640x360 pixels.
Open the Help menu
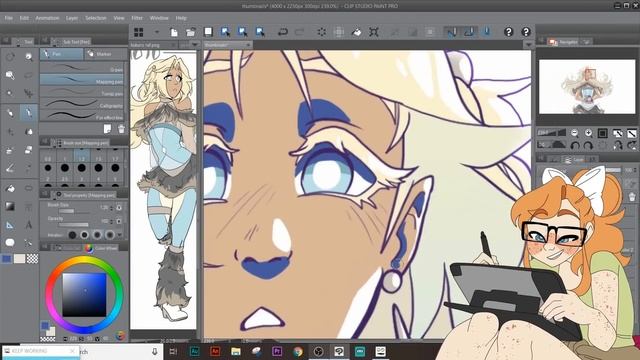pos(181,18)
